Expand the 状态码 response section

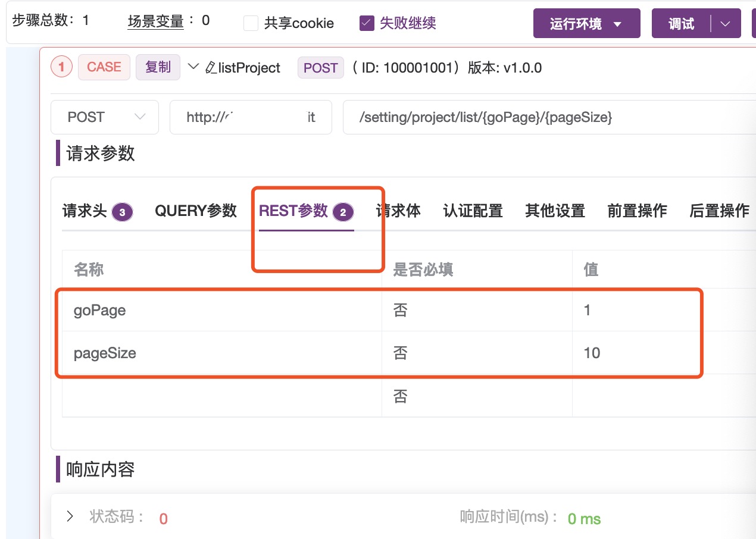point(69,516)
